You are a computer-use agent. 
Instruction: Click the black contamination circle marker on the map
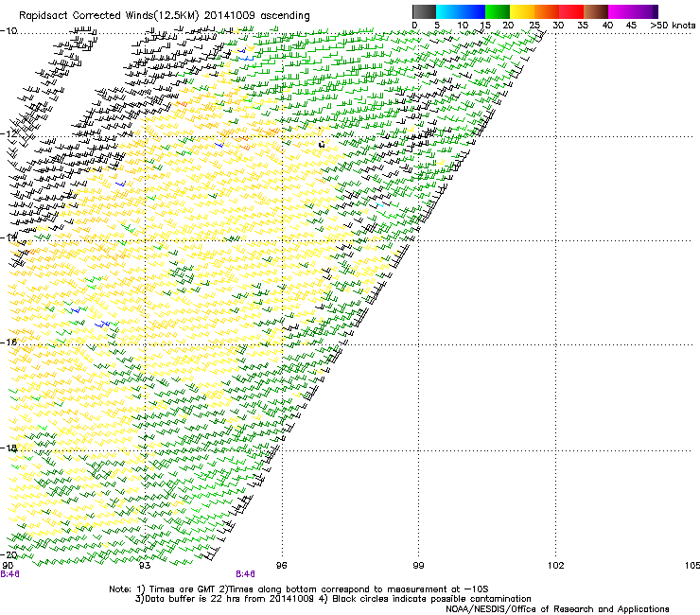322,144
